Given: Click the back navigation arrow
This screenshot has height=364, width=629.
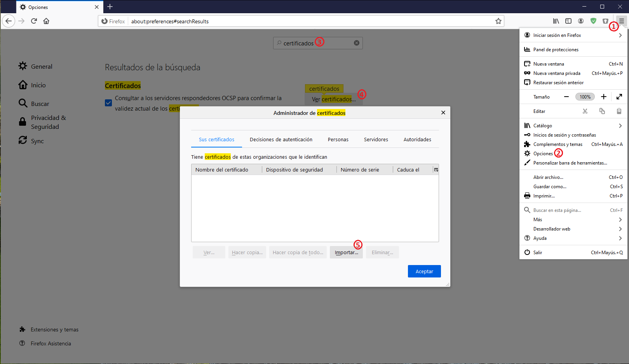Looking at the screenshot, I should point(9,21).
